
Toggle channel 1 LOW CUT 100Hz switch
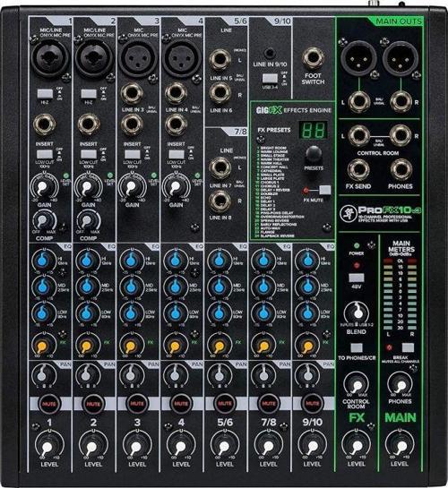[x=45, y=154]
